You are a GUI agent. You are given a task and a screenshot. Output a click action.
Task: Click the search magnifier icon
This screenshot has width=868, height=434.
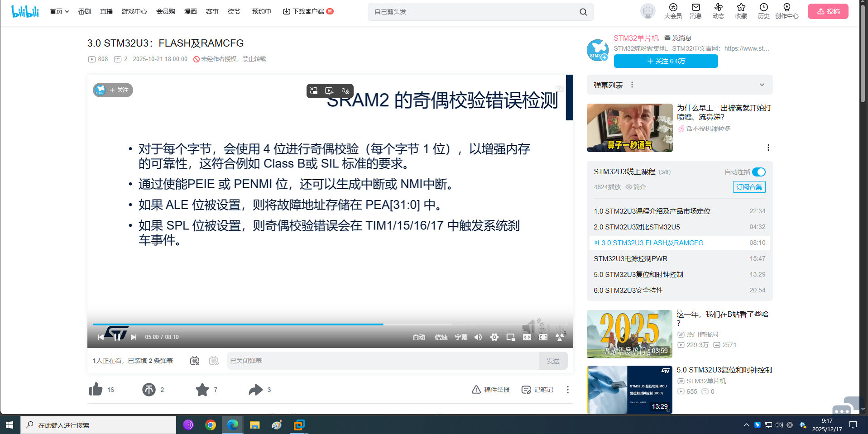[583, 12]
